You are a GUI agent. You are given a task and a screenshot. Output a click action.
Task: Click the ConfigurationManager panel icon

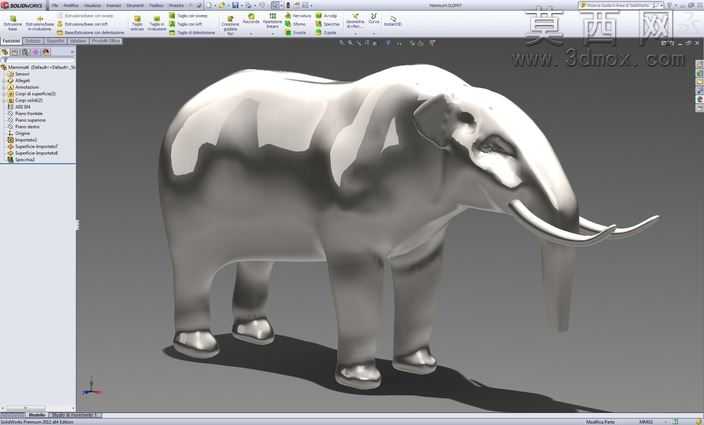point(25,52)
